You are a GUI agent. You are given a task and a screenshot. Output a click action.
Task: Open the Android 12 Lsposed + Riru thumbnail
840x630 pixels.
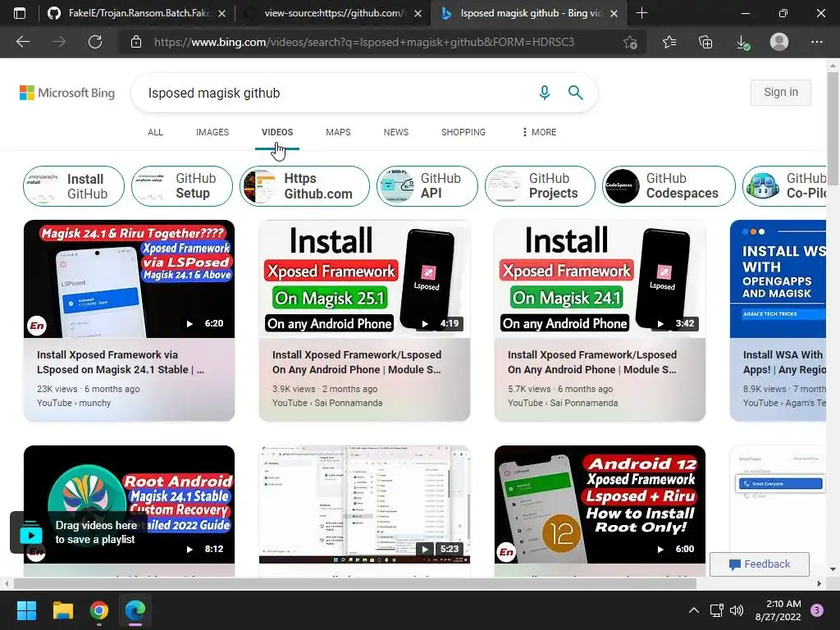click(x=600, y=504)
